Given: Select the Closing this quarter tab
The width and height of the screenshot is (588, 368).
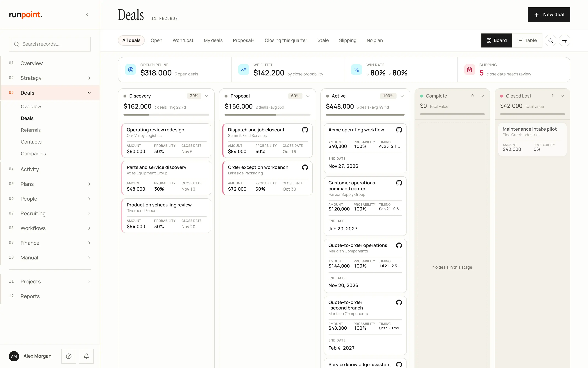Looking at the screenshot, I should 286,40.
